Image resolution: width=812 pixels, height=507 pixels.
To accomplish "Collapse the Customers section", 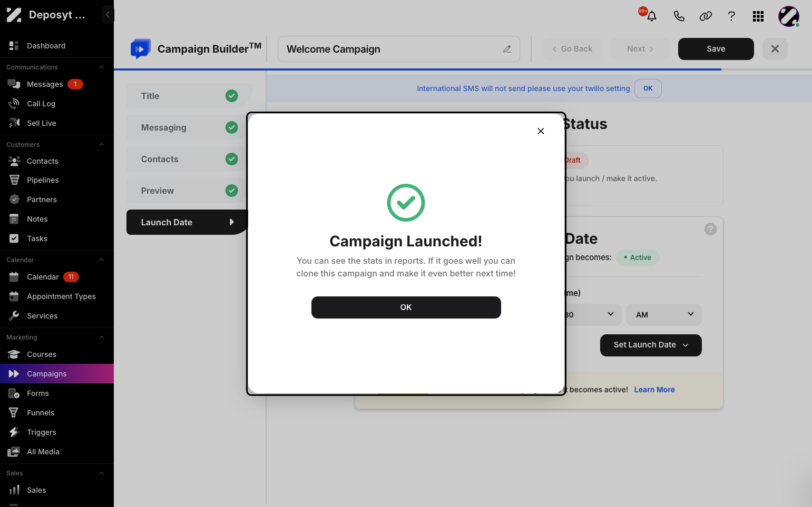I will point(102,145).
